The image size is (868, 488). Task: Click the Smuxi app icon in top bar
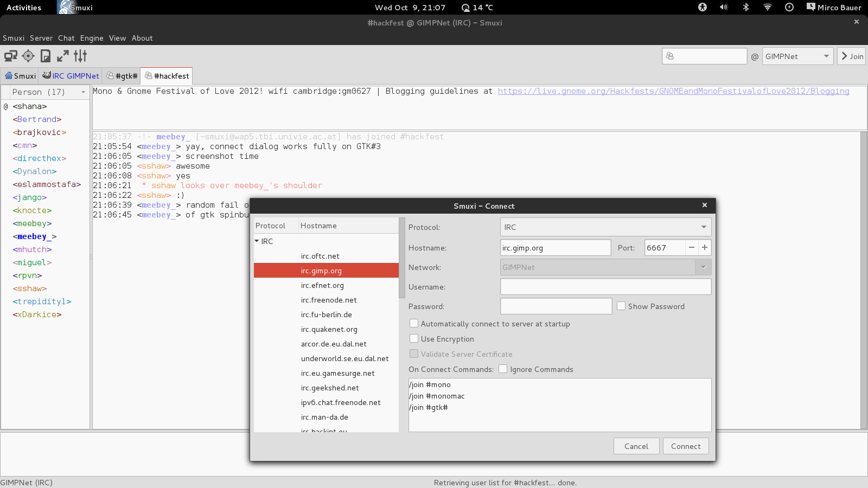pyautogui.click(x=65, y=7)
